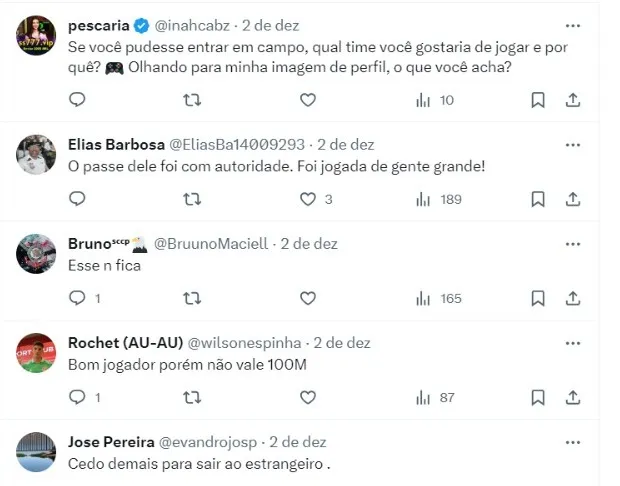Open reply on Bruno's tweet
Screen dimensions: 620x486
coord(78,298)
